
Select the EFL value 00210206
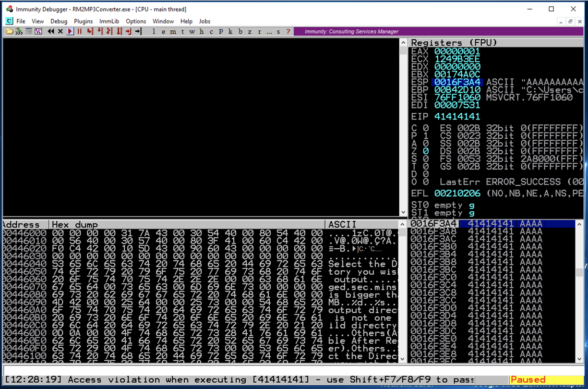pyautogui.click(x=457, y=193)
